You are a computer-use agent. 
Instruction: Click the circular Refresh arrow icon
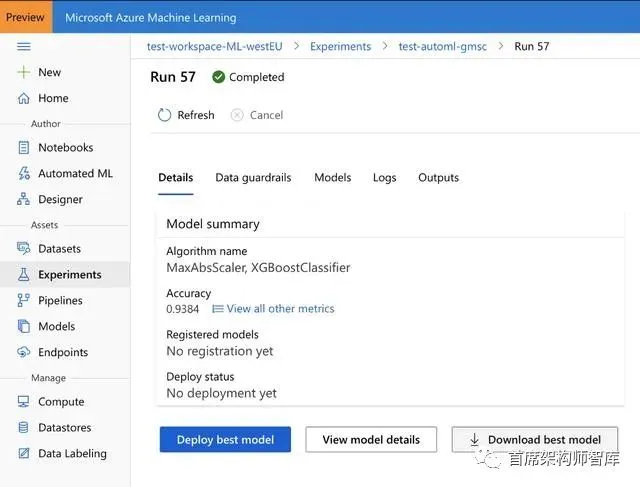tap(164, 115)
